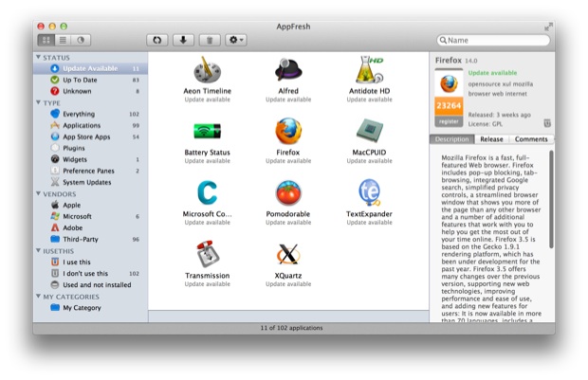This screenshot has width=588, height=380.
Task: Click the refresh updates toolbar button
Action: 157,40
